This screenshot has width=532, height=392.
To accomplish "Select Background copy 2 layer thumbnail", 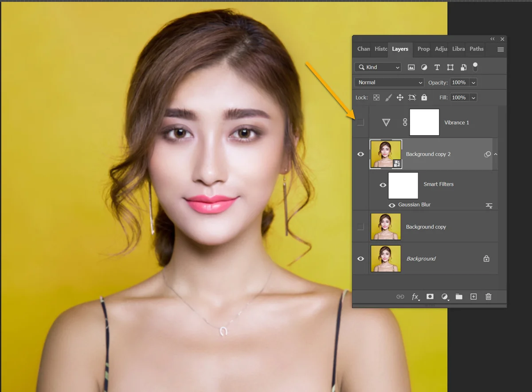I will coord(386,154).
